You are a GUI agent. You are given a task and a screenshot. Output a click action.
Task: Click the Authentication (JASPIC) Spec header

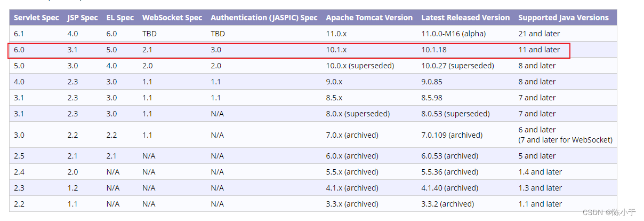[x=264, y=18]
